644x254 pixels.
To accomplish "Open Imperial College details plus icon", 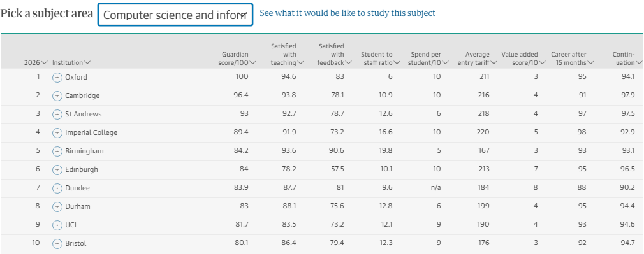I will pos(57,132).
